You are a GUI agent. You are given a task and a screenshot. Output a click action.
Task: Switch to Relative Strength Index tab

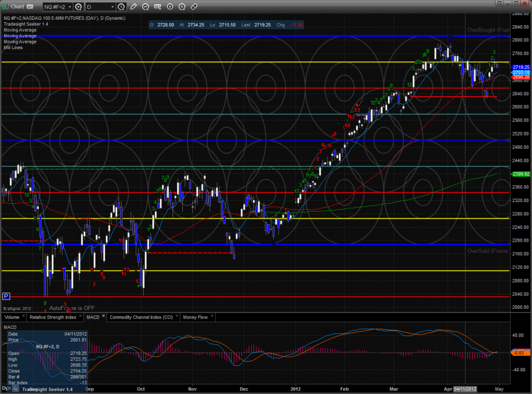click(53, 317)
